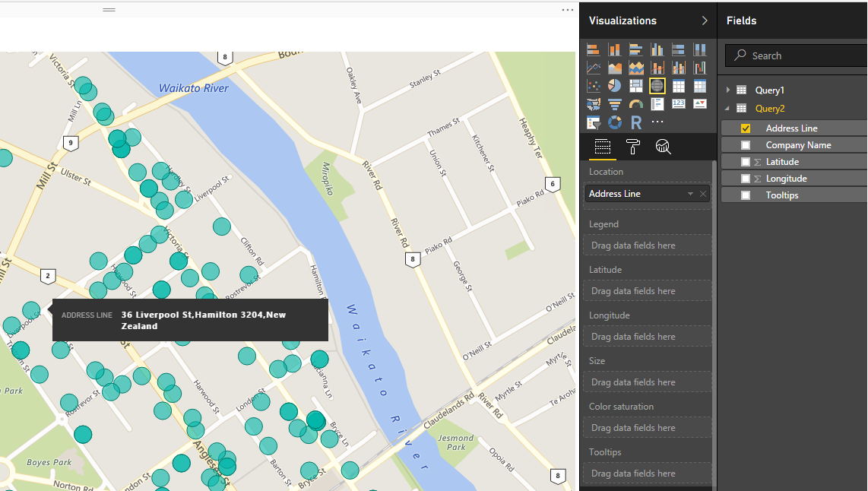Choose the multi-row card visual
The image size is (868, 491).
click(x=657, y=104)
